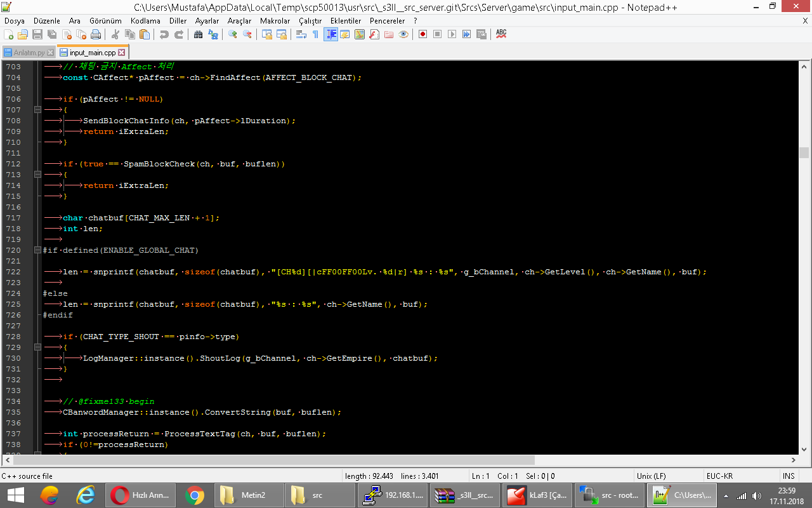Viewport: 812px width, 508px height.
Task: Collapse the code block at line 707
Action: (x=37, y=110)
